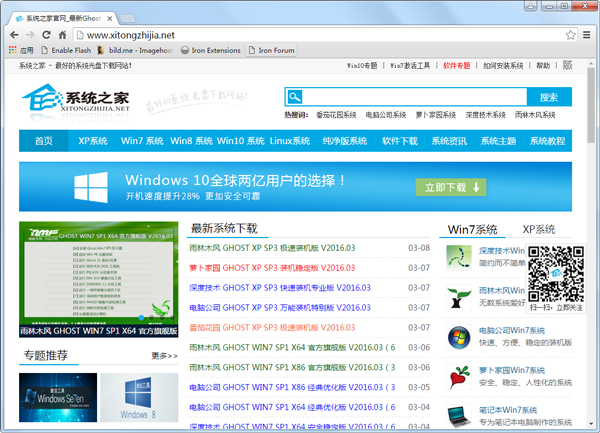The image size is (600, 433).
Task: Select the 首页 navigation item
Action: click(44, 141)
